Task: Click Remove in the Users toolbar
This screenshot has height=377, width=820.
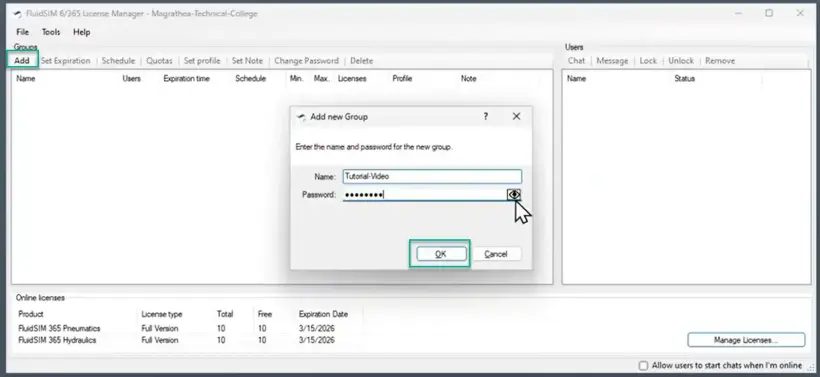Action: [x=720, y=61]
